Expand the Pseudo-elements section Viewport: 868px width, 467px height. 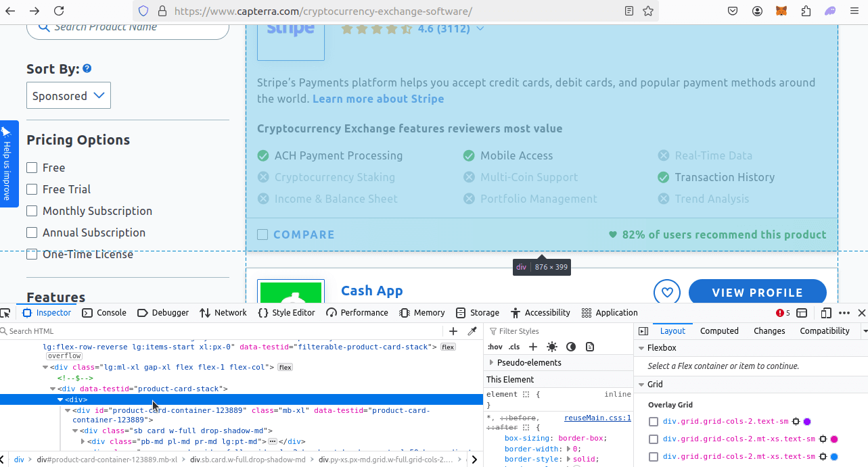(491, 363)
